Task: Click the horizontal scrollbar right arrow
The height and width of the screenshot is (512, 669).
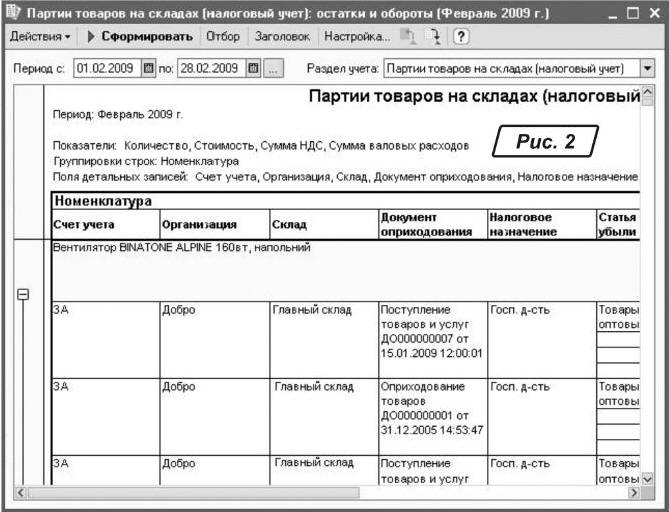Action: [x=632, y=493]
